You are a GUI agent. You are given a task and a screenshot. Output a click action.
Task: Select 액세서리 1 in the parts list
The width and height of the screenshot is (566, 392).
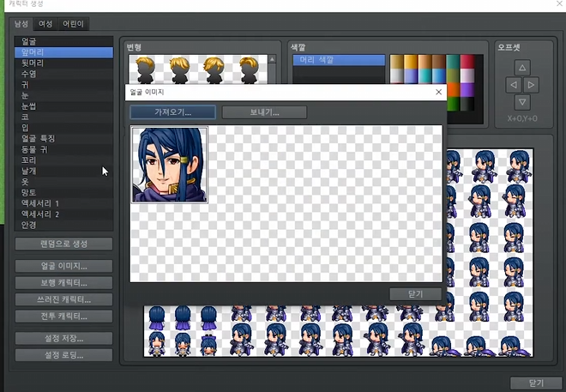[64, 203]
